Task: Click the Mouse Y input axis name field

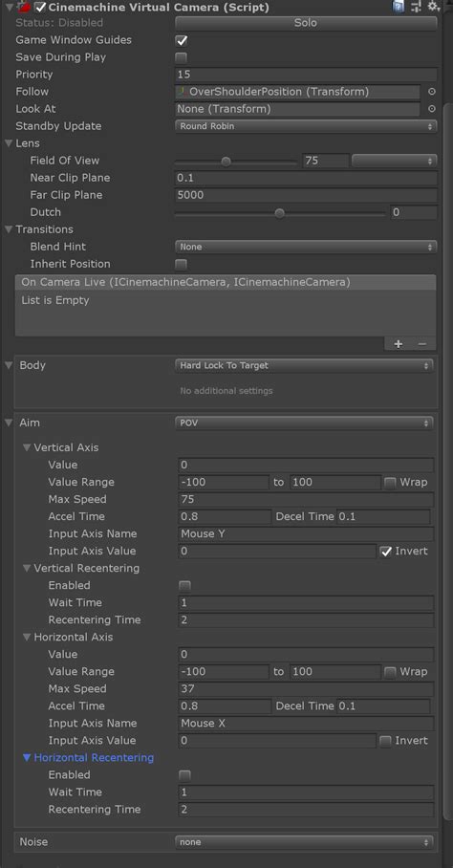Action: (306, 533)
